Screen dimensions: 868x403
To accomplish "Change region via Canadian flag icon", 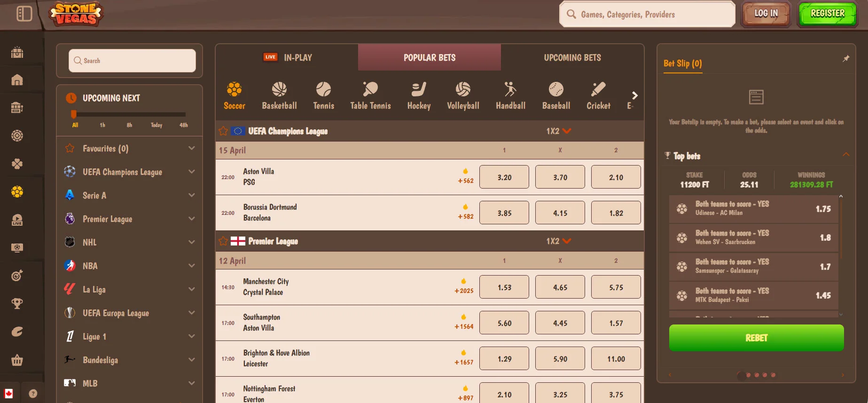I will pyautogui.click(x=8, y=394).
